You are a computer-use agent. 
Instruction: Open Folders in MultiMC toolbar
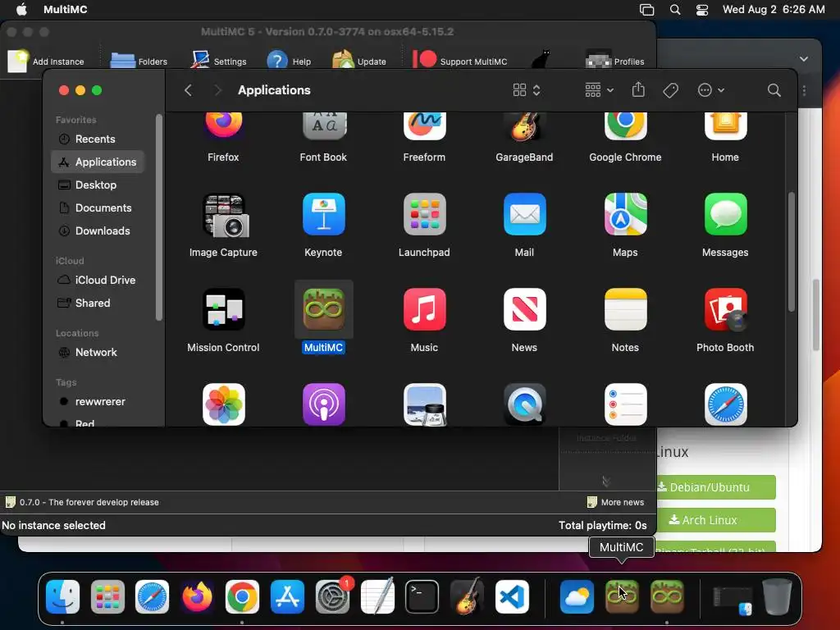point(139,61)
